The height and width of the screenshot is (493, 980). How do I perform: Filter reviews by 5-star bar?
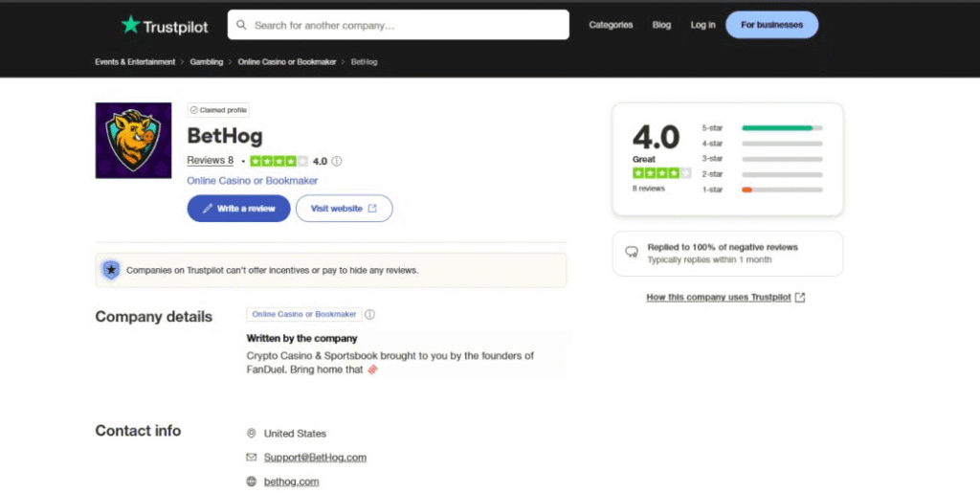[x=781, y=127]
